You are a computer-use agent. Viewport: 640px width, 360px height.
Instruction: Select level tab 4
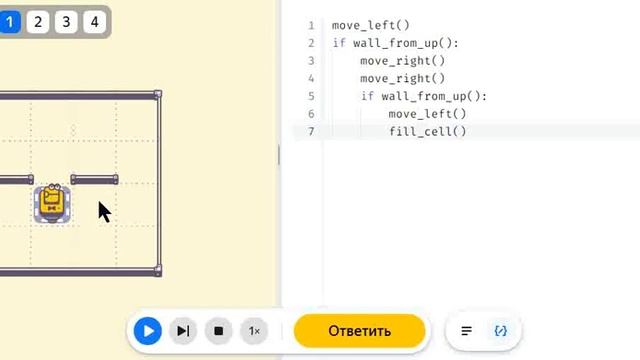pyautogui.click(x=95, y=22)
